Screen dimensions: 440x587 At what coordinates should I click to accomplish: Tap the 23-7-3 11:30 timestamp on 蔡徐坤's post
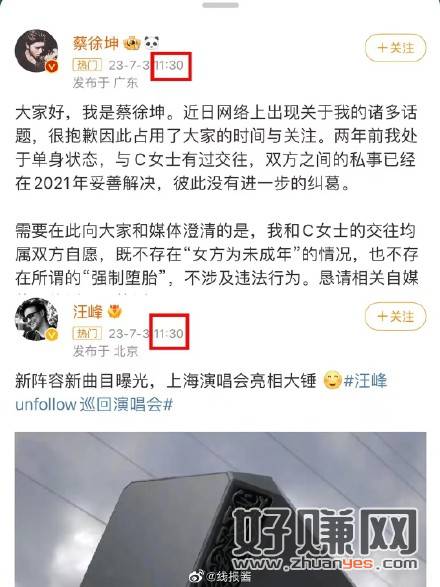click(146, 66)
